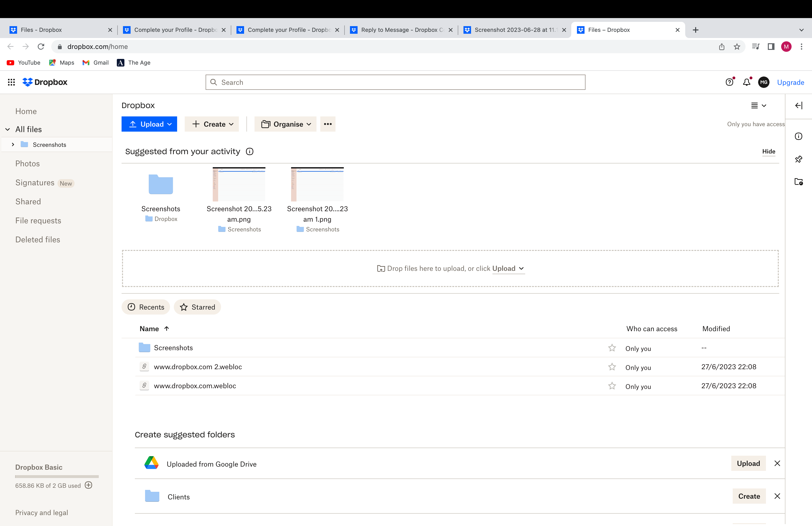Open Signatures in the sidebar
Image resolution: width=812 pixels, height=526 pixels.
[x=35, y=183]
